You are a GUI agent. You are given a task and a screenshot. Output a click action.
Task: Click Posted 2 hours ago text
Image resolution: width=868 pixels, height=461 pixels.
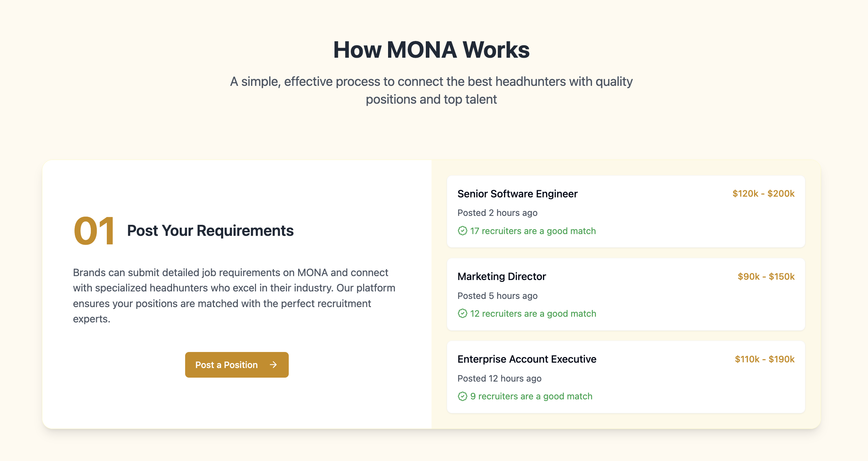tap(497, 212)
